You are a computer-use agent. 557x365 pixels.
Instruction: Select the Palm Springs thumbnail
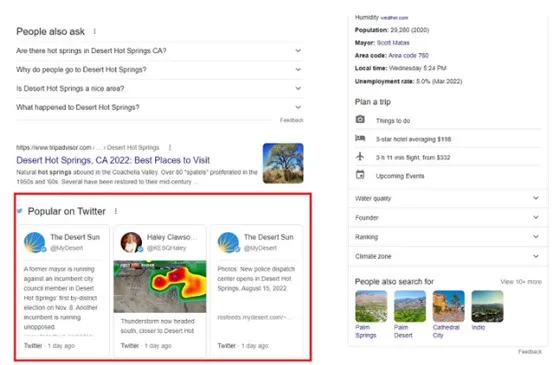[x=371, y=306]
